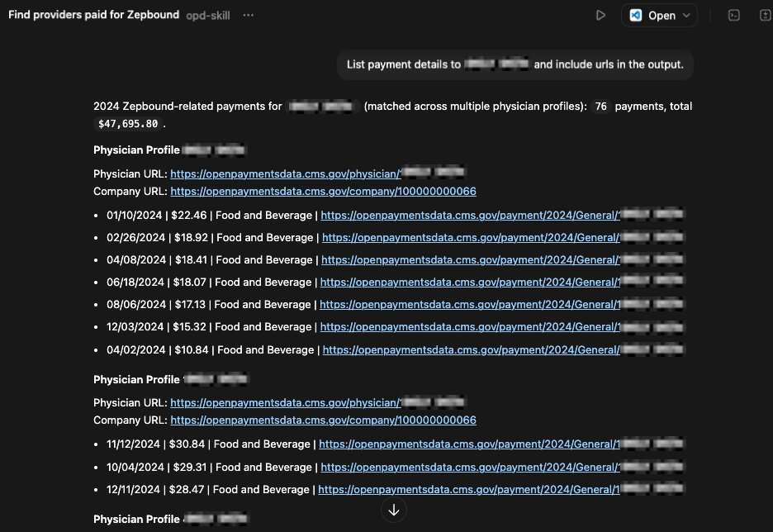Open the 04/02/2024 payment link for $10.84
Viewport: 773px width, 532px height.
click(469, 349)
